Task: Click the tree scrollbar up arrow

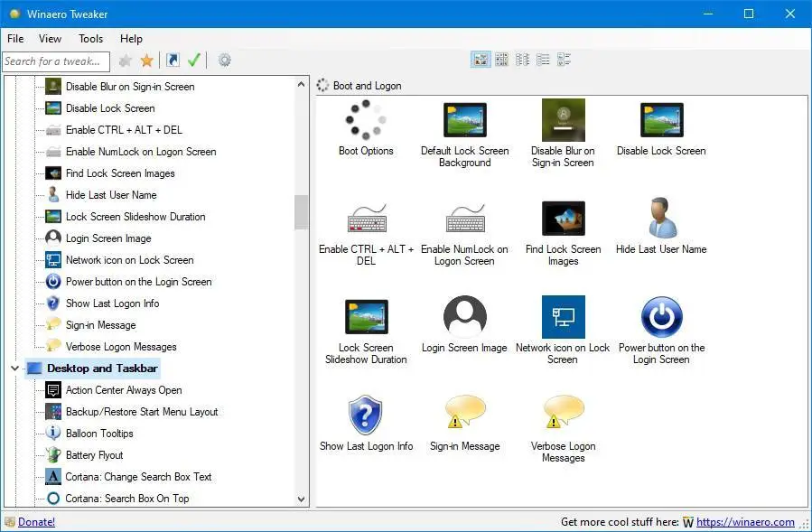Action: (x=301, y=84)
